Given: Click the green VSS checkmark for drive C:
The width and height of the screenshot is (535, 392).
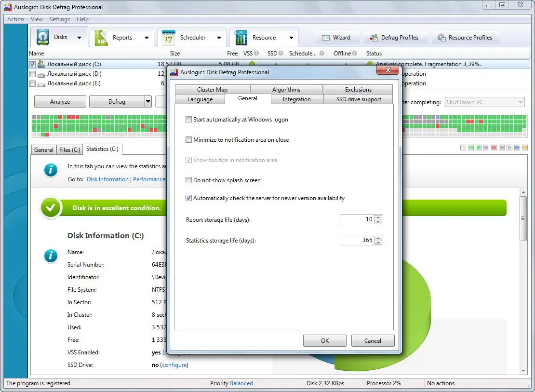Looking at the screenshot, I should tap(252, 64).
